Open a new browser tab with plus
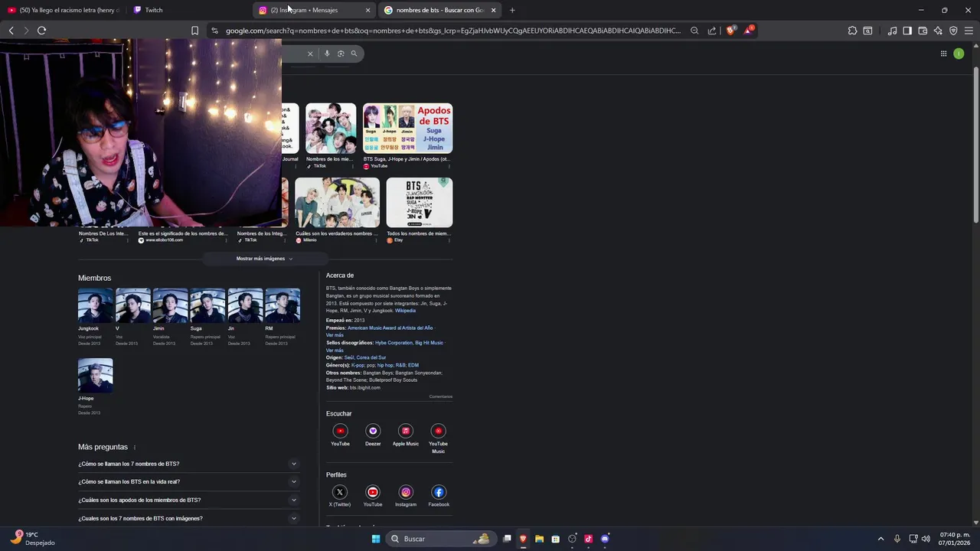980x551 pixels. (x=512, y=10)
